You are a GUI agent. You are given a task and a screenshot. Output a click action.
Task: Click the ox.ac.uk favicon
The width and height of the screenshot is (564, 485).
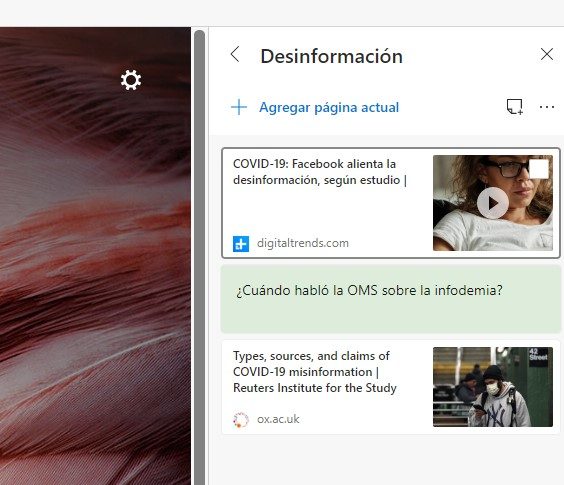(241, 420)
